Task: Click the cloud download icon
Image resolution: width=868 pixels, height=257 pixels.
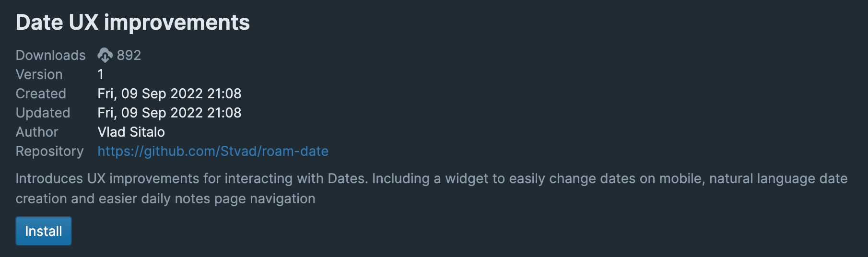Action: 105,56
